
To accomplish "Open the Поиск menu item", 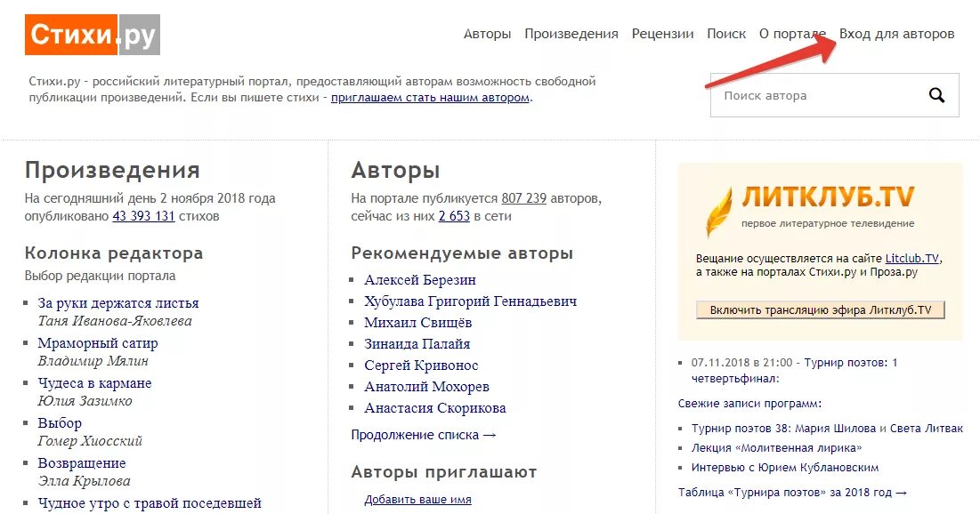I will [726, 34].
